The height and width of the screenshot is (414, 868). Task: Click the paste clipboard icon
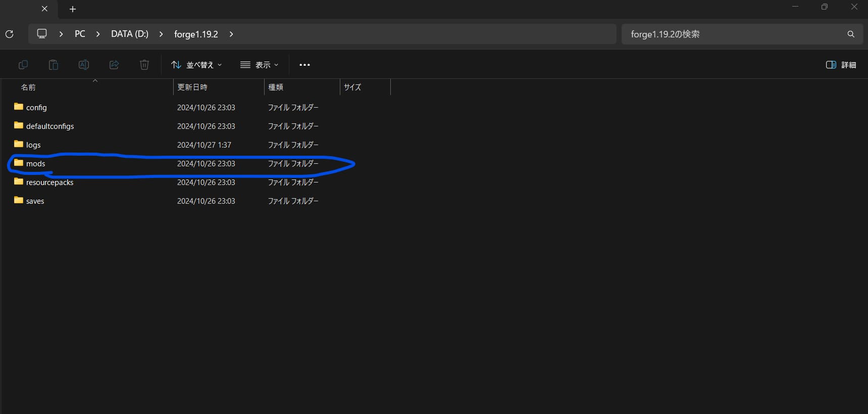click(x=54, y=65)
